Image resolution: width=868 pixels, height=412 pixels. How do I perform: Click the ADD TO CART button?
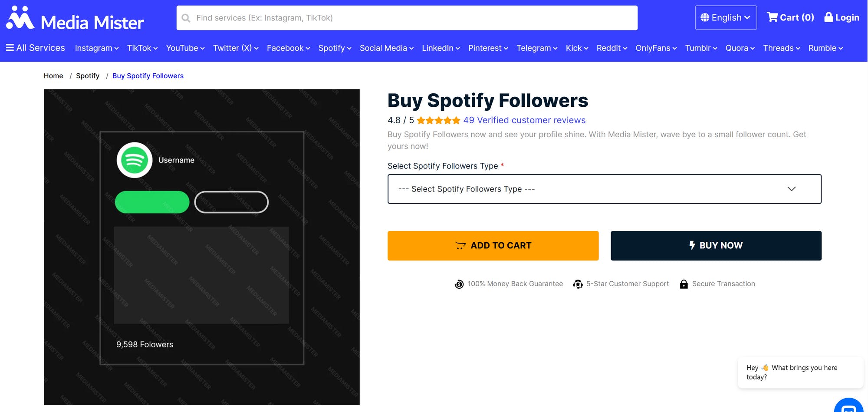pos(493,245)
